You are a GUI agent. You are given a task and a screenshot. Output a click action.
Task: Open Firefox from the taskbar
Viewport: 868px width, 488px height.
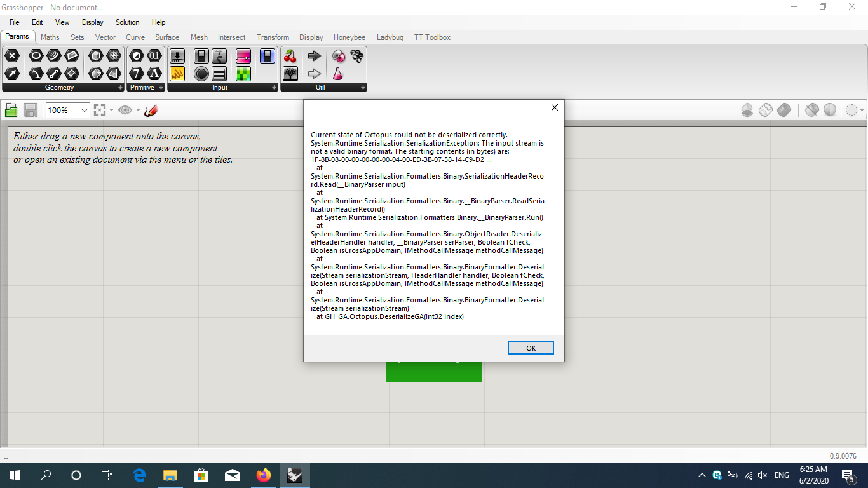[263, 475]
